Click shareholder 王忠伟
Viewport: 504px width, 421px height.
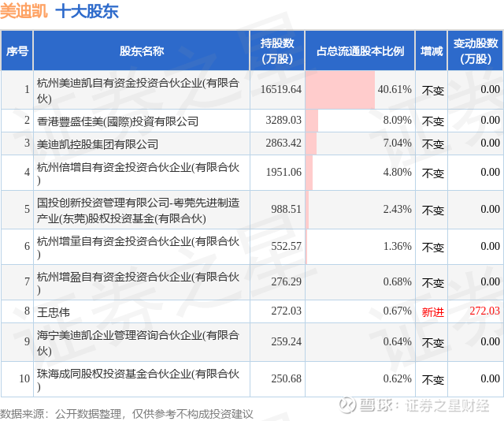click(54, 312)
